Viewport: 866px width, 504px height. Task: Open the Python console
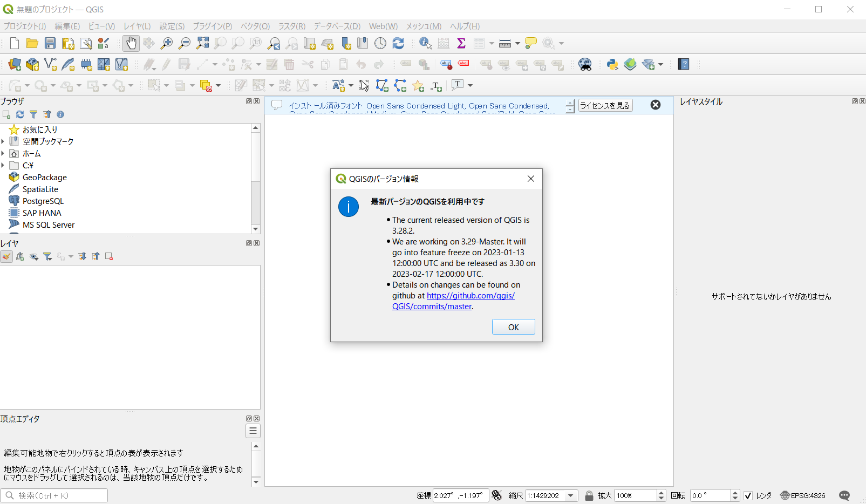click(612, 64)
